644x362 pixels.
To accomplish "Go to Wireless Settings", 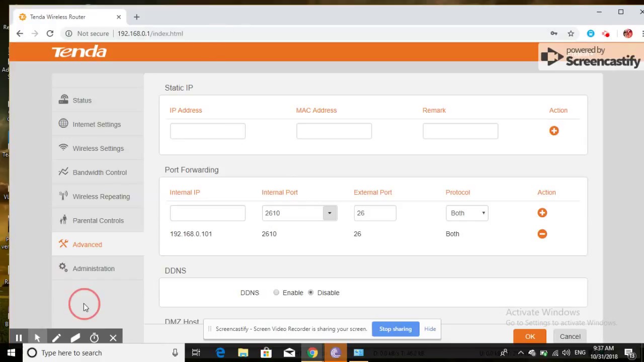I will (98, 148).
